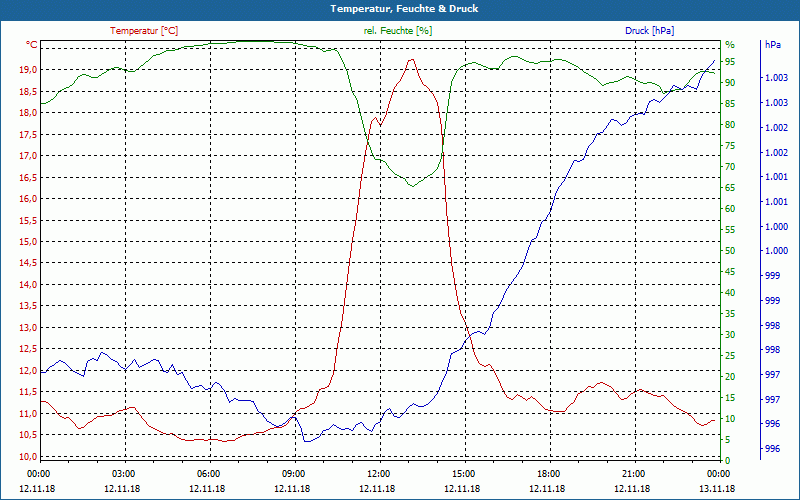The width and height of the screenshot is (800, 500).
Task: Click green humidity axis value '15'
Action: (730, 398)
